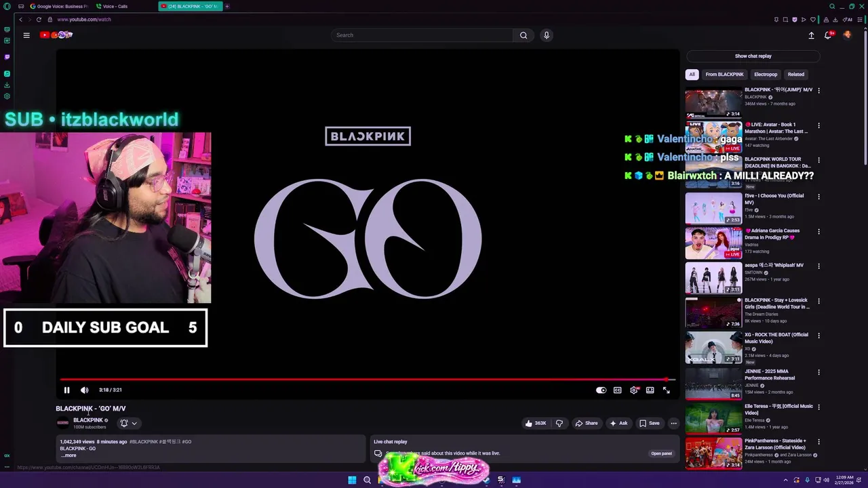Open aespa Whiplash MV thumbnail
868x488 pixels.
[713, 277]
